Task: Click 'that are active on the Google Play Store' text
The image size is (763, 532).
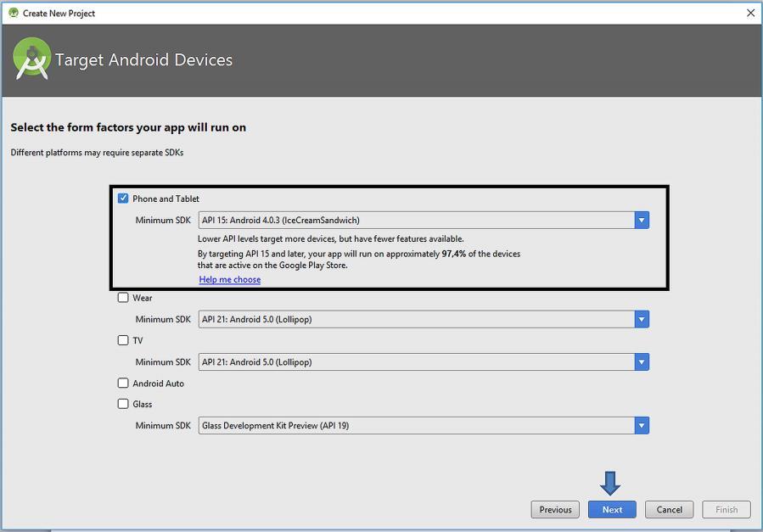Action: (x=272, y=266)
